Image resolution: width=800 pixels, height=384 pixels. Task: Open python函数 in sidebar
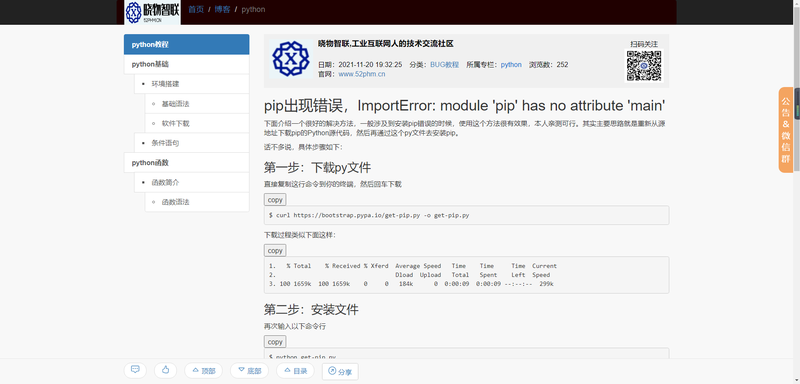pyautogui.click(x=187, y=163)
